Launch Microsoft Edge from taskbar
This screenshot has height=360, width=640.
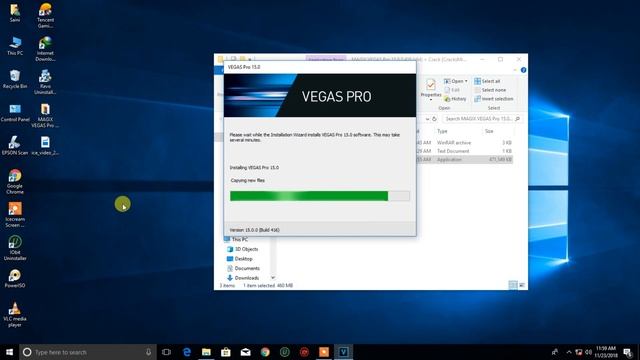(187, 352)
